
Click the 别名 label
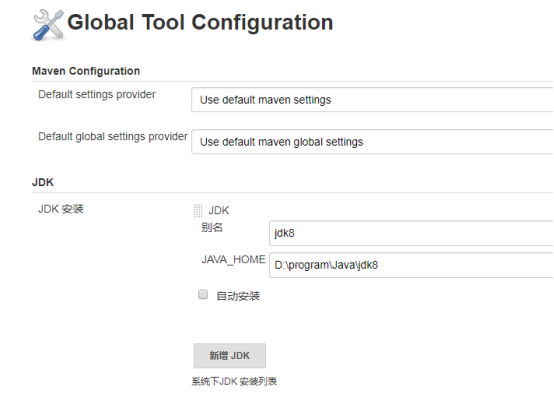[x=212, y=227]
